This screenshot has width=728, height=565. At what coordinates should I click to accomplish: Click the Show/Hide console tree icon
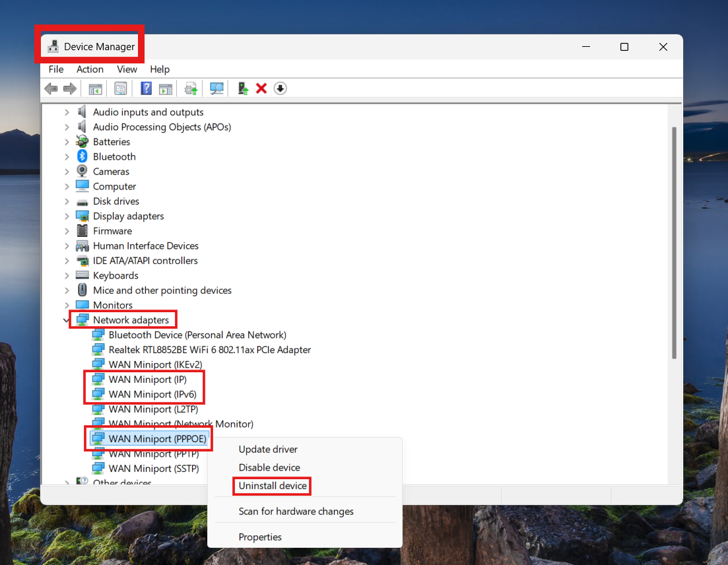[95, 88]
